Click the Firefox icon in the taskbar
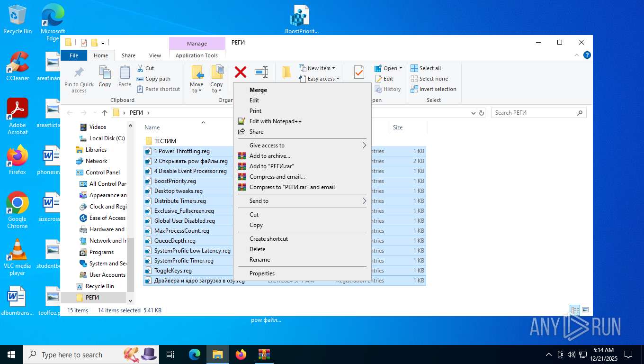 point(241,354)
